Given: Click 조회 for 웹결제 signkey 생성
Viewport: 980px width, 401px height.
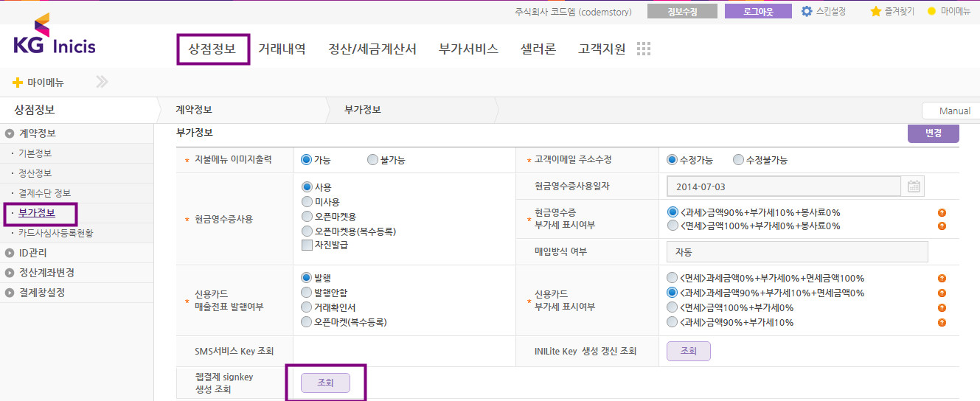Looking at the screenshot, I should 325,383.
